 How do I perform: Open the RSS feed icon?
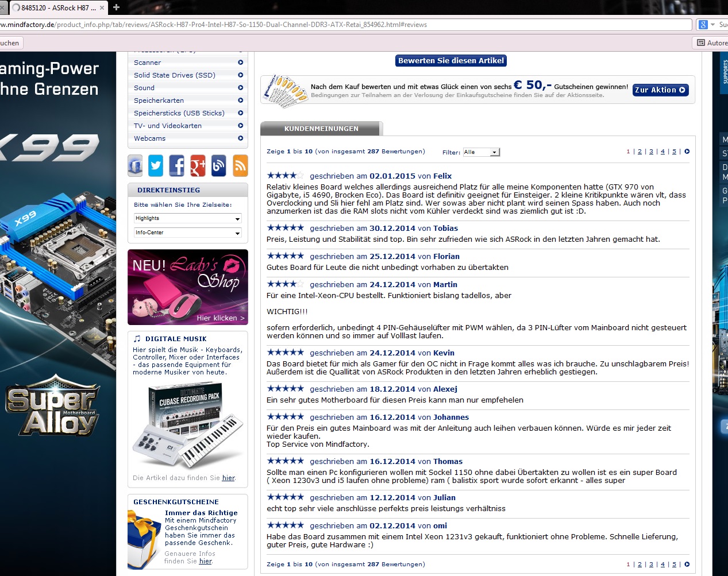click(240, 165)
